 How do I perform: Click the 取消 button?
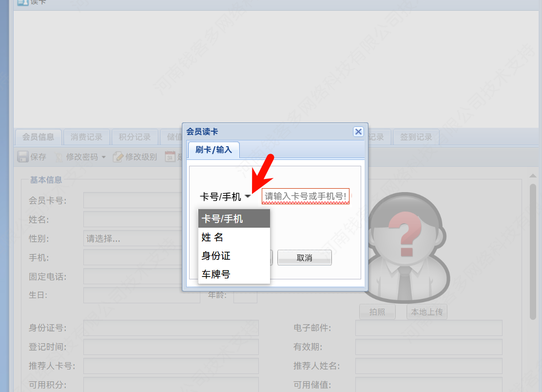(305, 258)
